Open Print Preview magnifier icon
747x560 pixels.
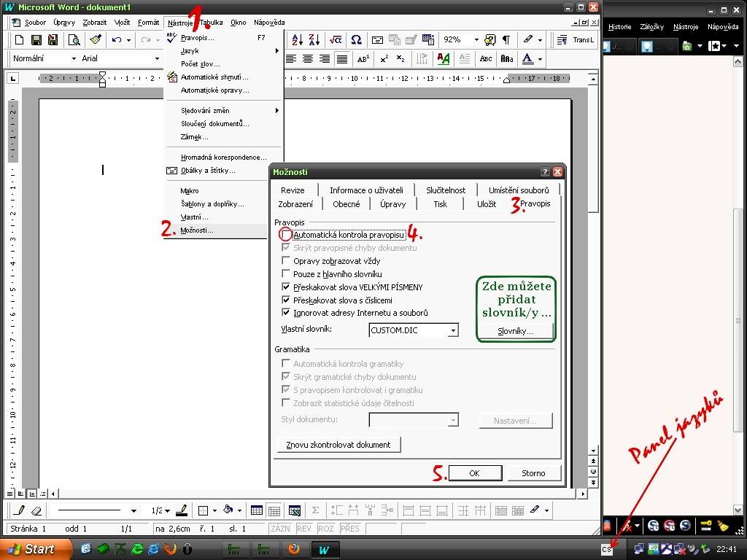[x=74, y=40]
